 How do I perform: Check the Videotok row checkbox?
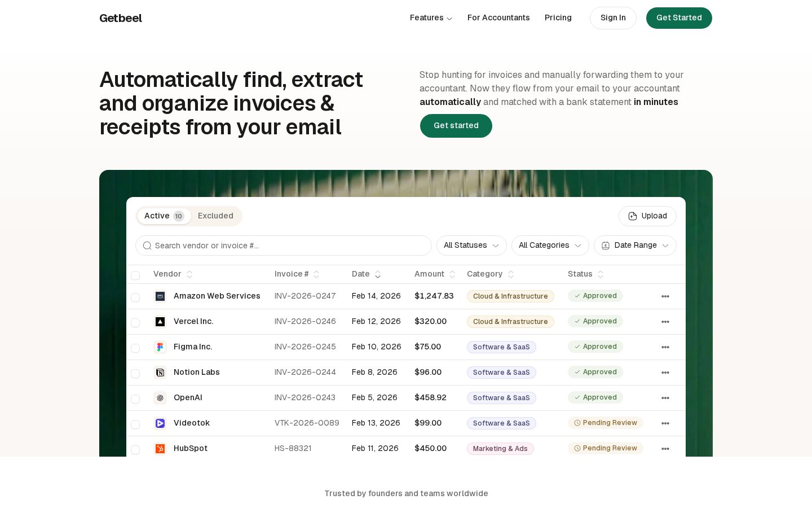(135, 424)
